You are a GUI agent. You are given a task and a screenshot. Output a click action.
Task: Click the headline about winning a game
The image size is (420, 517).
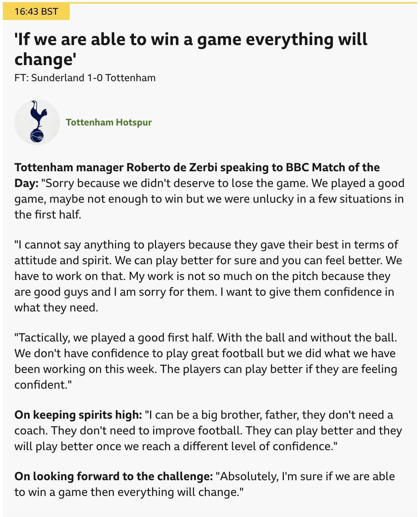pos(190,39)
